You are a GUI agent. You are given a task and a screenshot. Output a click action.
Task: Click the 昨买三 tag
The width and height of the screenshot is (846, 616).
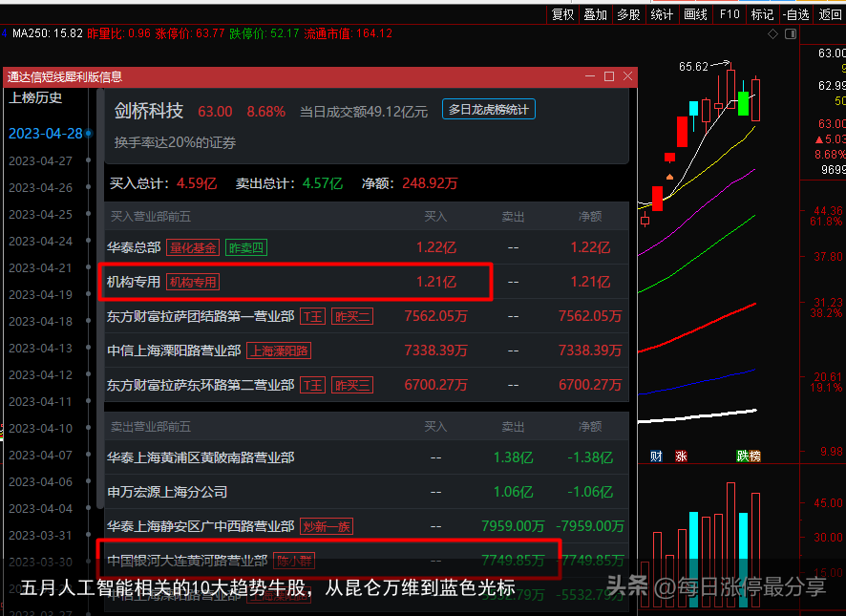tap(352, 386)
